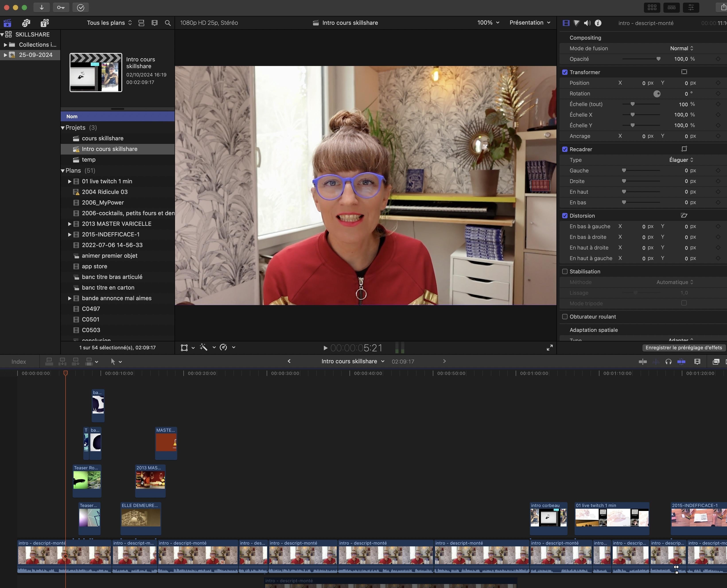Open the timeline Index
This screenshot has width=727, height=588.
pyautogui.click(x=19, y=362)
